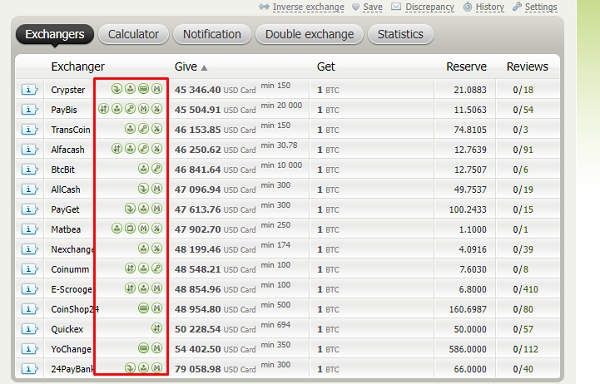The width and height of the screenshot is (600, 384).
Task: Click the curved-arrow icon in 24PayBank row
Action: tap(130, 368)
